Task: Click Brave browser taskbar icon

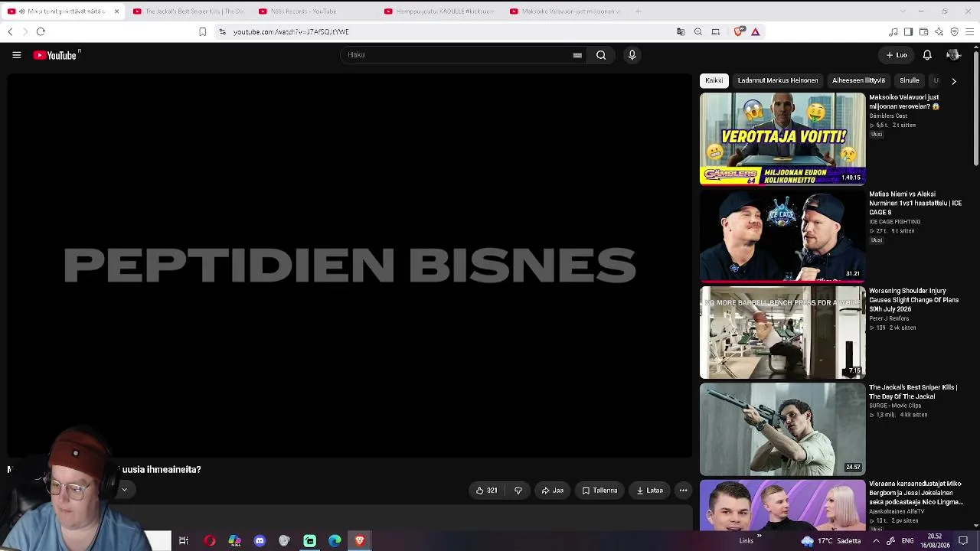Action: [360, 541]
